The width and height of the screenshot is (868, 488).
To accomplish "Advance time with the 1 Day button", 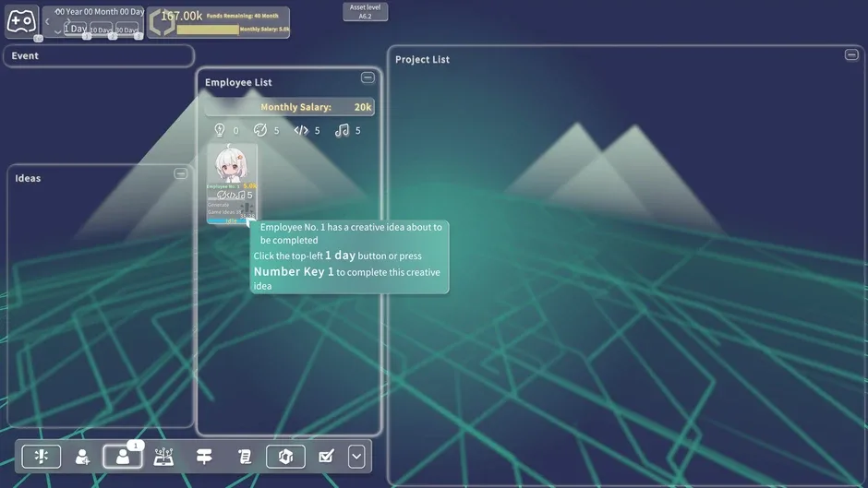I will 76,29.
